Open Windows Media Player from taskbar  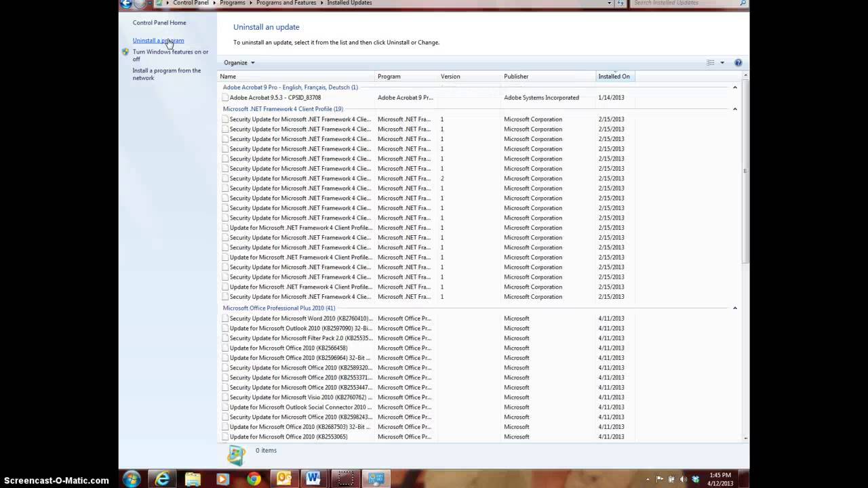(x=222, y=479)
